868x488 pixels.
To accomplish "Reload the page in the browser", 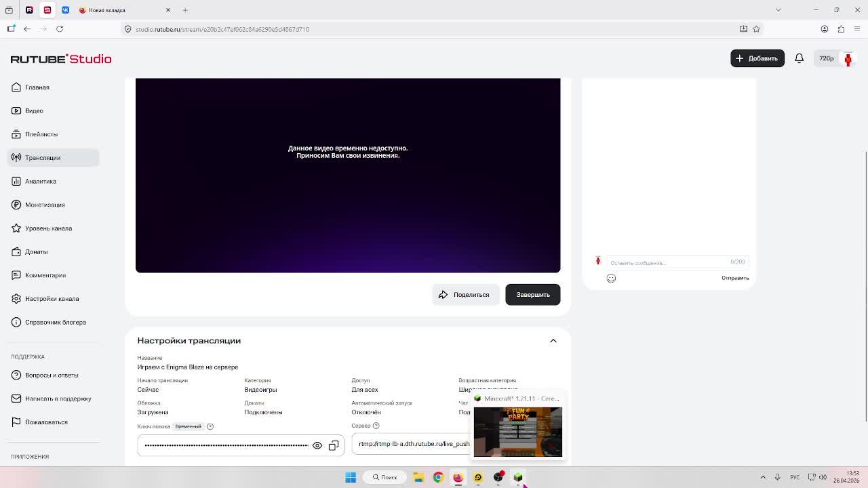I will [60, 29].
